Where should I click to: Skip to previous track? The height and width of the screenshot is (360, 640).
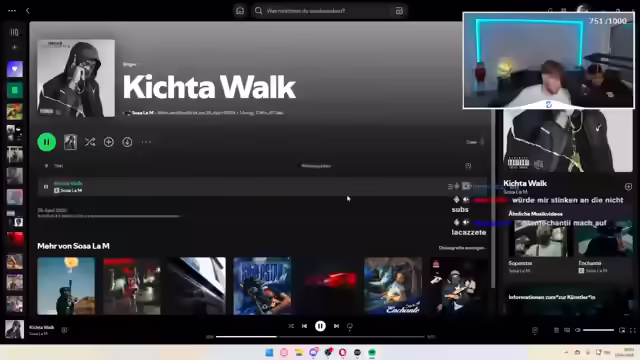point(304,326)
